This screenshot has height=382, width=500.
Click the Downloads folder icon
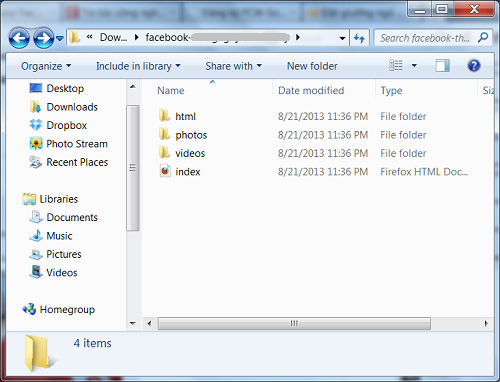(x=35, y=107)
